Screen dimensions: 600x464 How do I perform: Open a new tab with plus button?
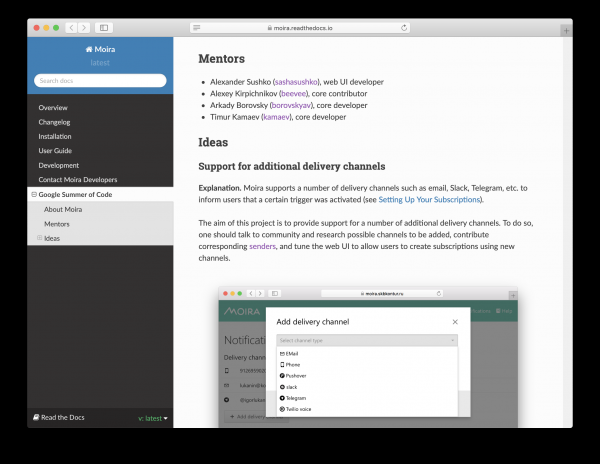[x=566, y=31]
